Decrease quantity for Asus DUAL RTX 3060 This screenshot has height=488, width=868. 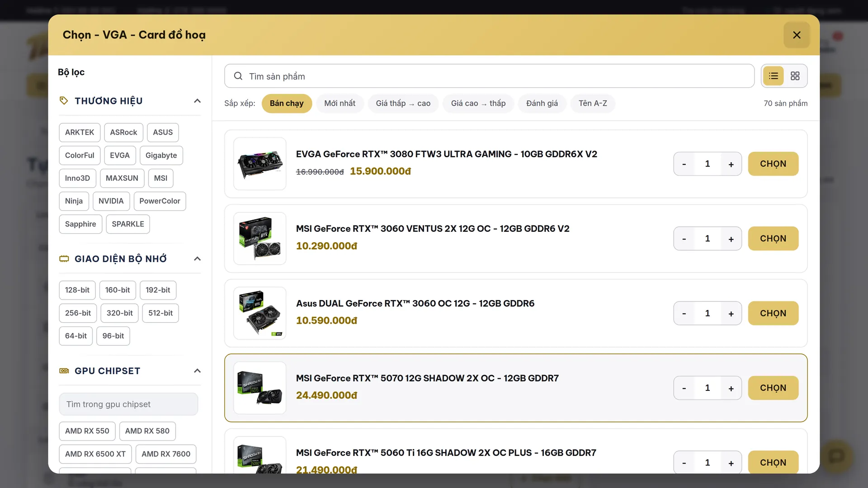pyautogui.click(x=684, y=313)
